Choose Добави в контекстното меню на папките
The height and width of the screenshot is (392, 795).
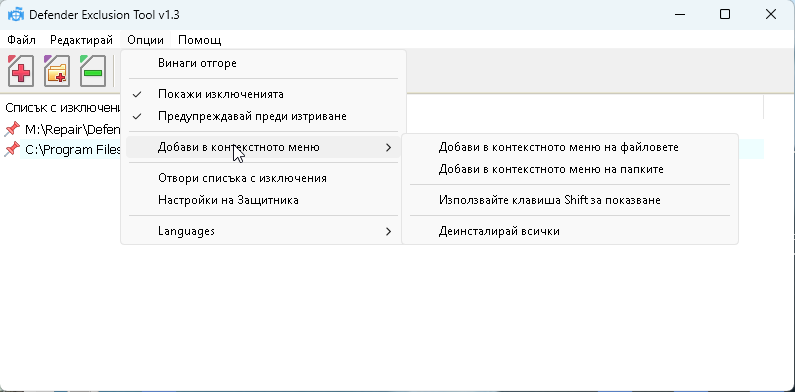click(569, 169)
